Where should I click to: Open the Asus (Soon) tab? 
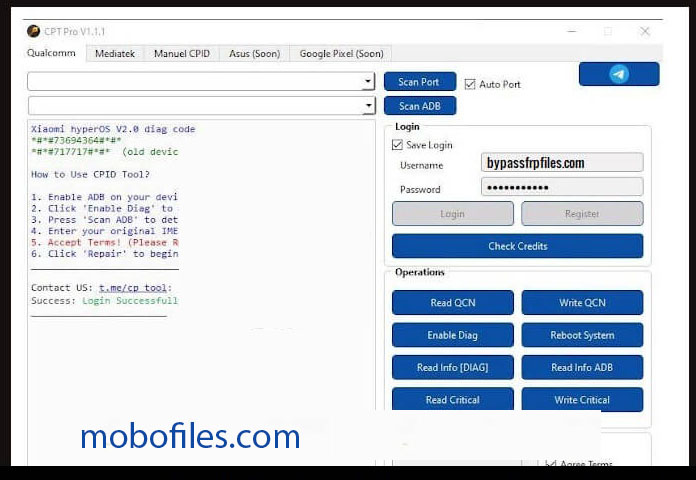coord(254,53)
